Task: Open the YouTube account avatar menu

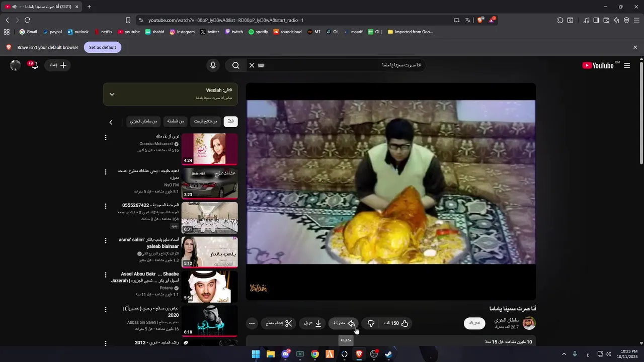Action: 16,65
